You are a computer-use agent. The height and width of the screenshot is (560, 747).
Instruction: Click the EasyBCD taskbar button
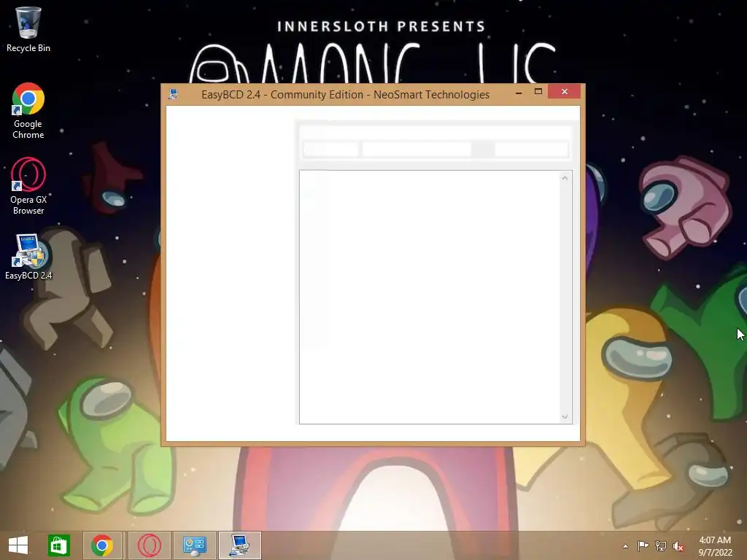click(239, 545)
